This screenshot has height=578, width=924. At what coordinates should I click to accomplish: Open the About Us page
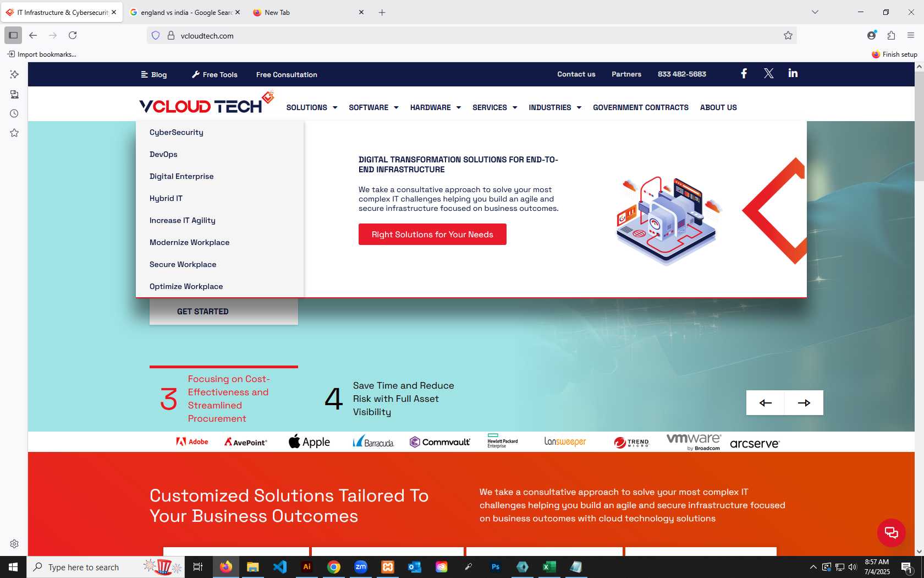point(718,108)
